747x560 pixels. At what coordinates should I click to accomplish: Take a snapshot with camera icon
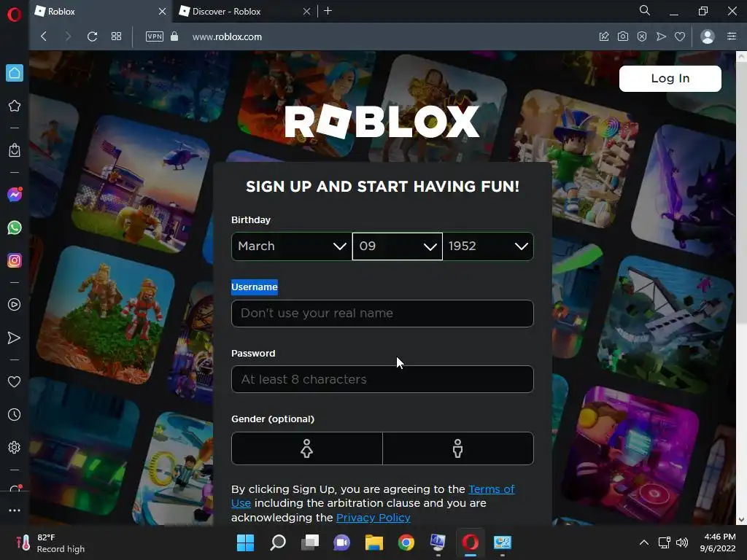(623, 36)
